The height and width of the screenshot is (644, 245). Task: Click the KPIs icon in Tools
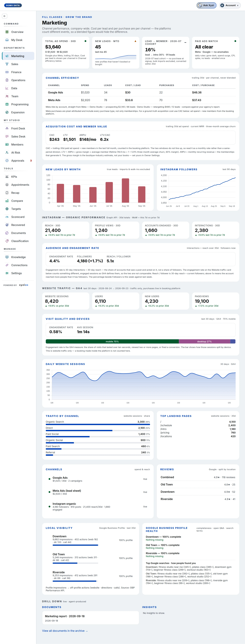pos(7,177)
